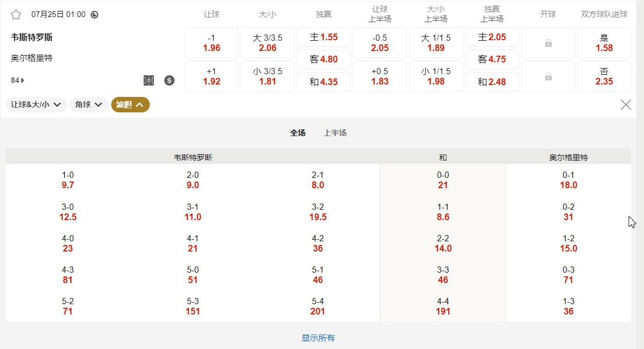Screen dimensions: 644x349
Task: Open the 84 more markets expander
Action: (18, 80)
